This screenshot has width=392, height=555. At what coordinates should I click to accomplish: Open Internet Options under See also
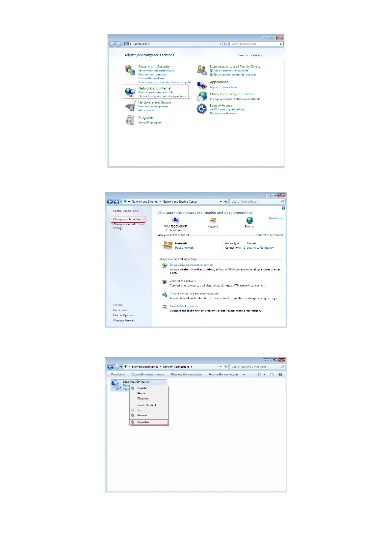(x=123, y=315)
